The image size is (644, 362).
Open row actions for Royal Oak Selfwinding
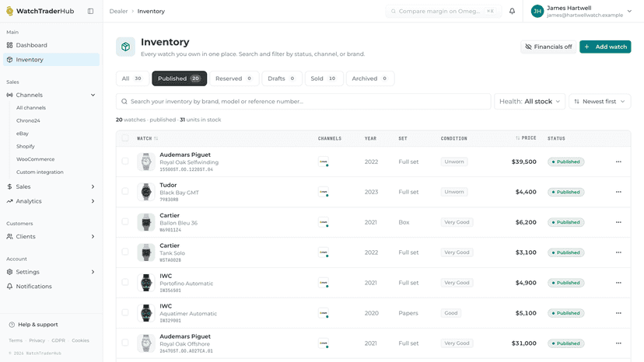coord(618,162)
